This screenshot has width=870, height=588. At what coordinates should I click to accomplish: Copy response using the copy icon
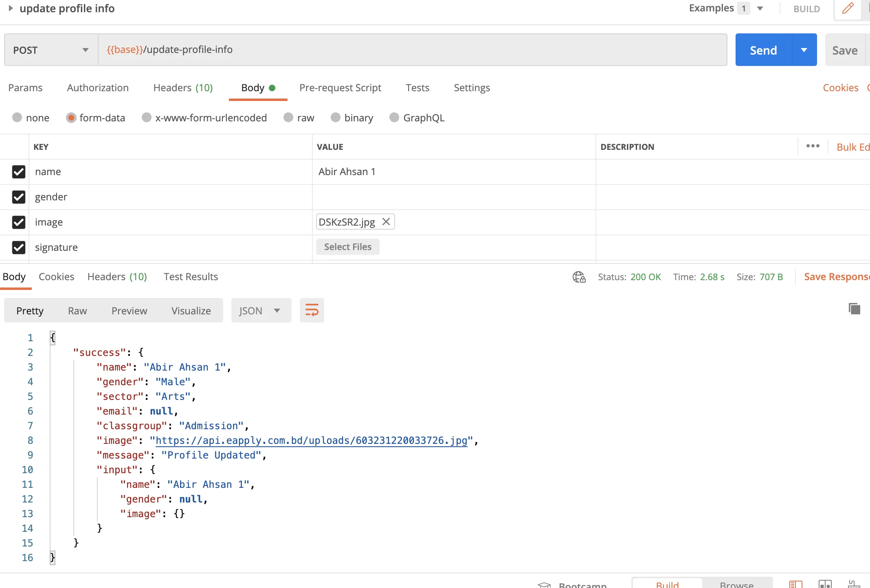854,309
